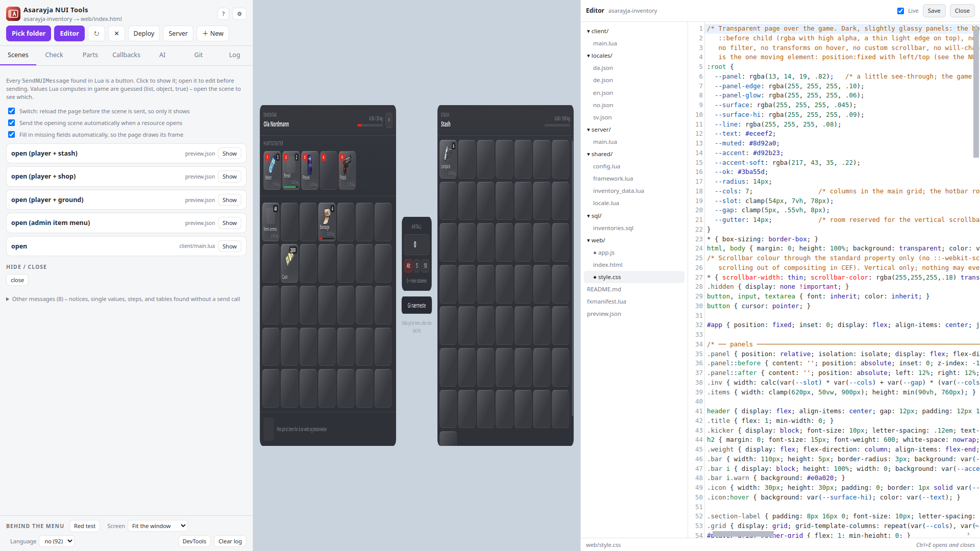
Task: Select the amount preset 10
Action: pos(425,266)
